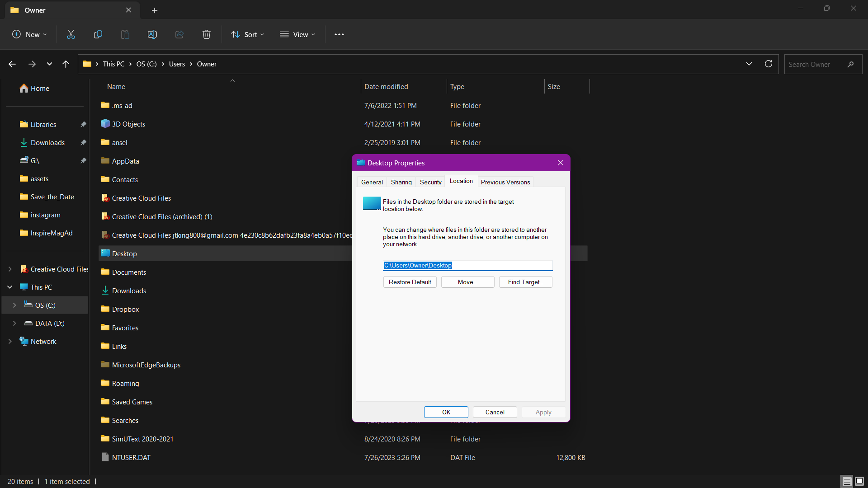
Task: Collapse the This PC tree node
Action: 10,287
